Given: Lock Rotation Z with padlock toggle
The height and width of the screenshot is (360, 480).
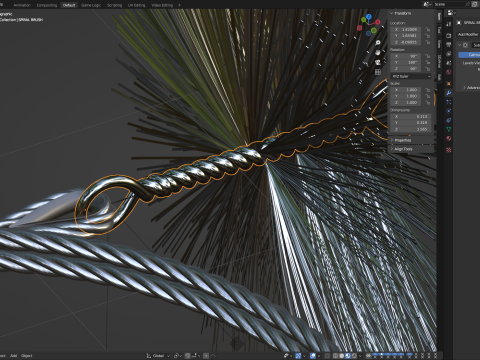Looking at the screenshot, I should pos(428,69).
